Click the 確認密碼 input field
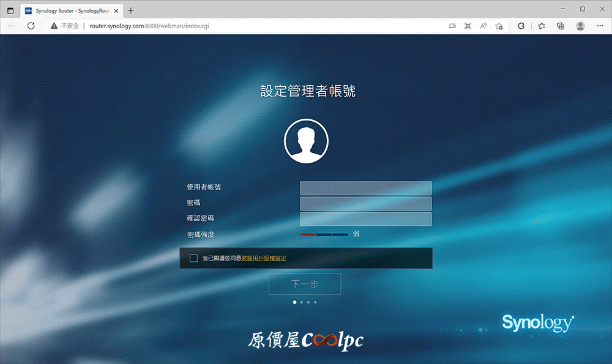 (x=366, y=219)
